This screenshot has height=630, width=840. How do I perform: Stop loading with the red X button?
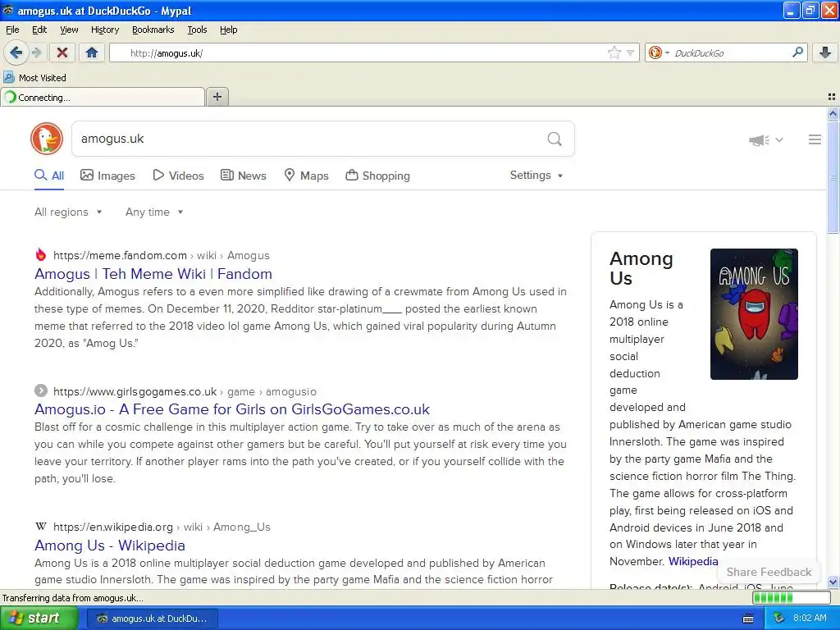(62, 52)
